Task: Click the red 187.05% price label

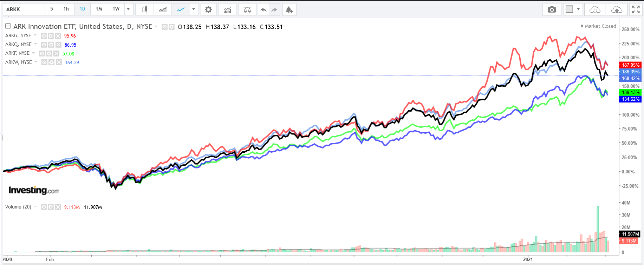Action: 630,65
